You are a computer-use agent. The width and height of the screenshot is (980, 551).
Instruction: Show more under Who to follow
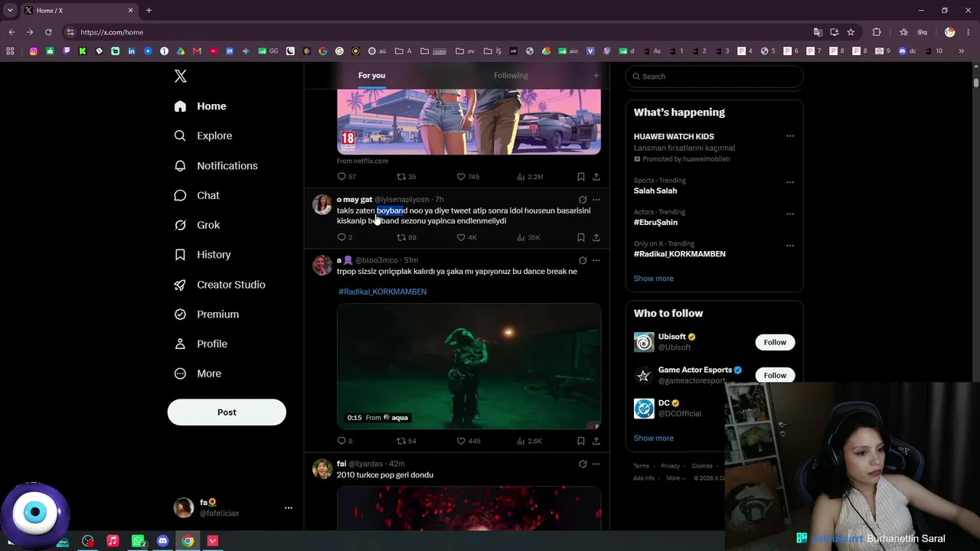[654, 439]
